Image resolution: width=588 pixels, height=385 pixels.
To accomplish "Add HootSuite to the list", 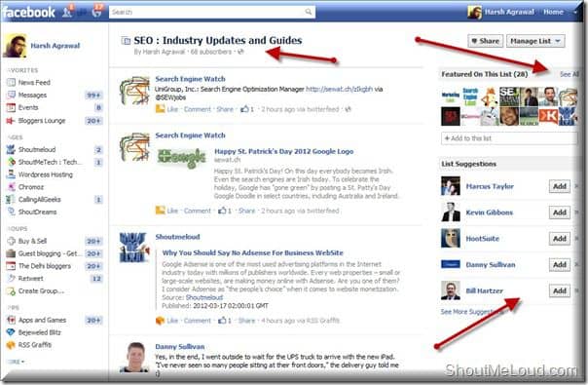I will pos(560,239).
